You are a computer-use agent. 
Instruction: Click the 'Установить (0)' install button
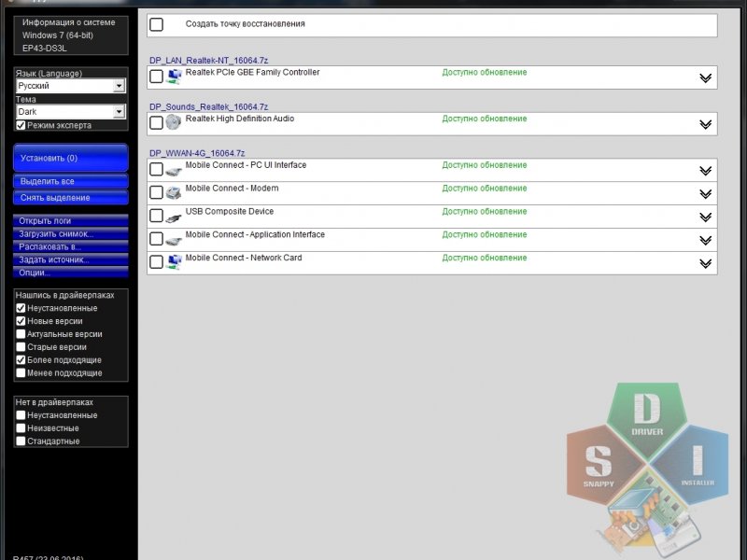tap(71, 158)
